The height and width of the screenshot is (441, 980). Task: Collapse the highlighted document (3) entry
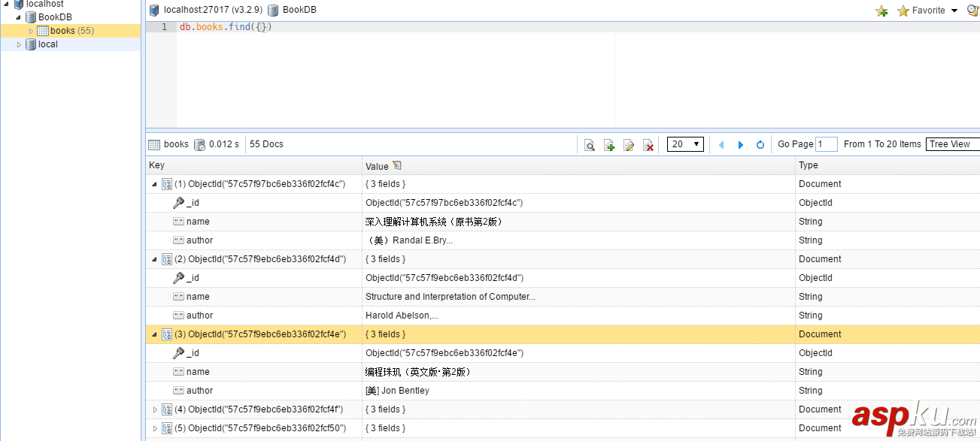tap(155, 334)
